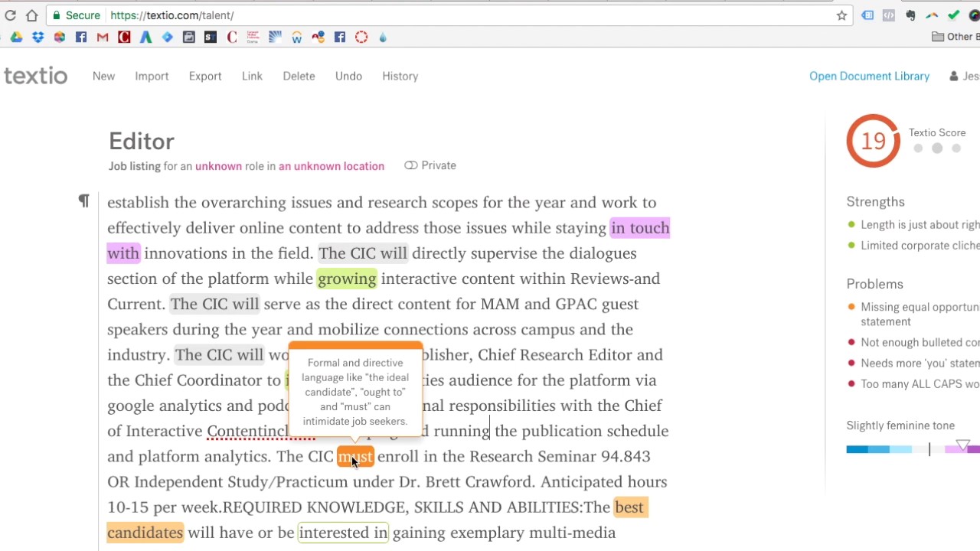Click 'Length is just about right' strength
Image resolution: width=980 pixels, height=551 pixels.
click(x=920, y=225)
